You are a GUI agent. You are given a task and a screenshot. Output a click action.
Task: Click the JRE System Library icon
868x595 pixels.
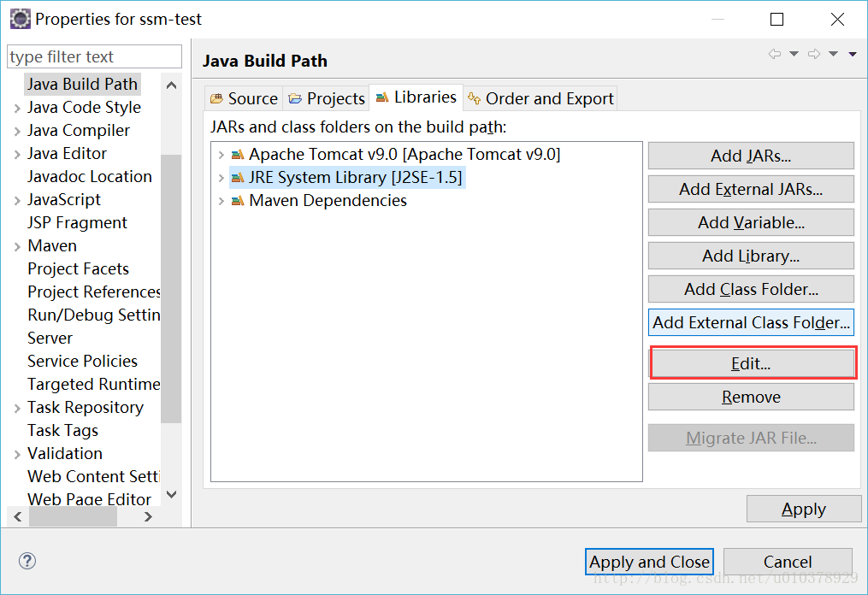click(x=238, y=178)
